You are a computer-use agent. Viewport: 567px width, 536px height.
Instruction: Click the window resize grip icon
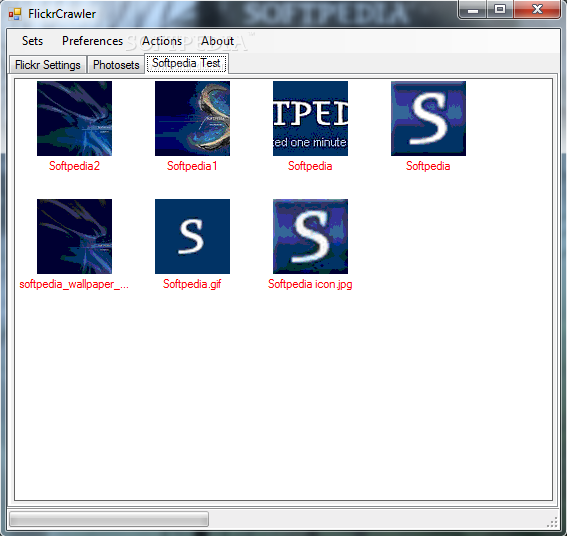552,522
